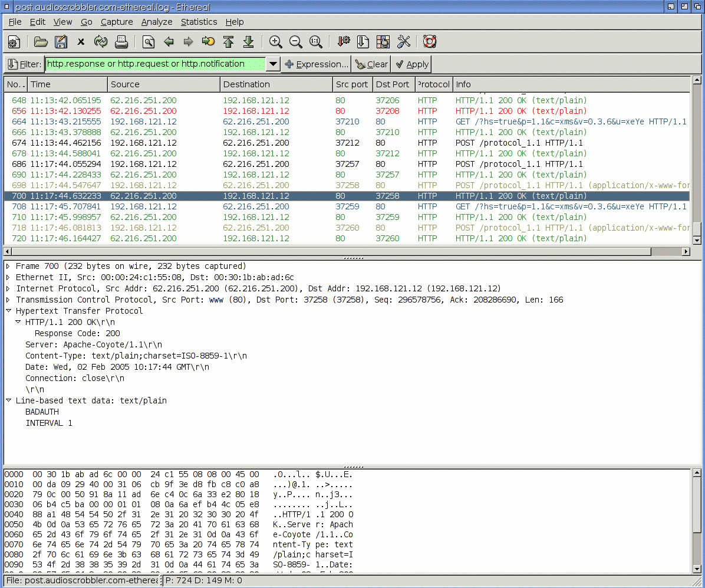The width and height of the screenshot is (705, 588).
Task: Sort packets by the Source column header
Action: (164, 84)
